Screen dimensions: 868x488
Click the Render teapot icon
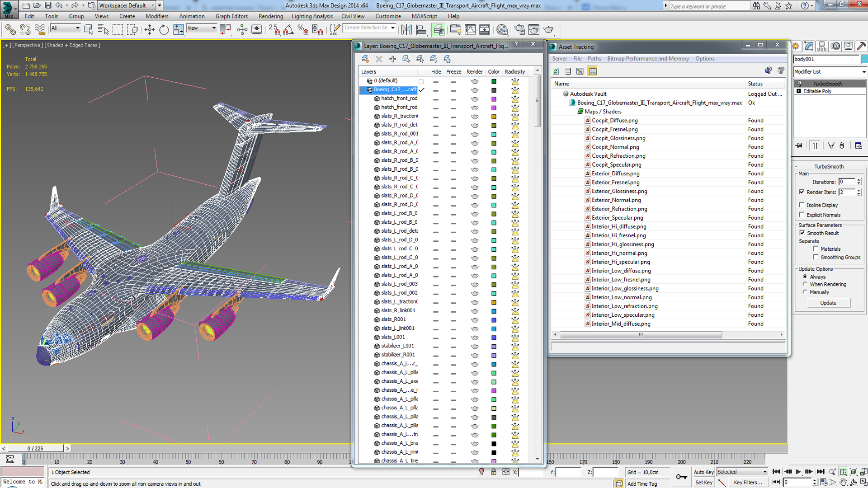click(548, 30)
